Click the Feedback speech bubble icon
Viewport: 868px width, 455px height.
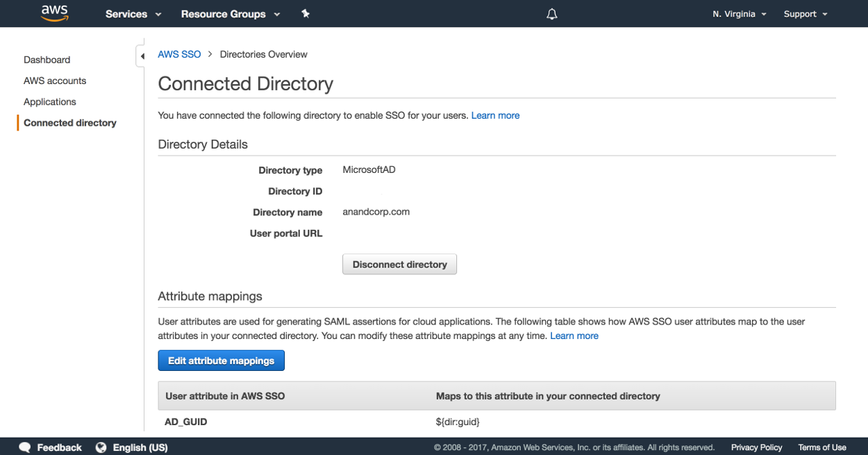click(x=25, y=447)
